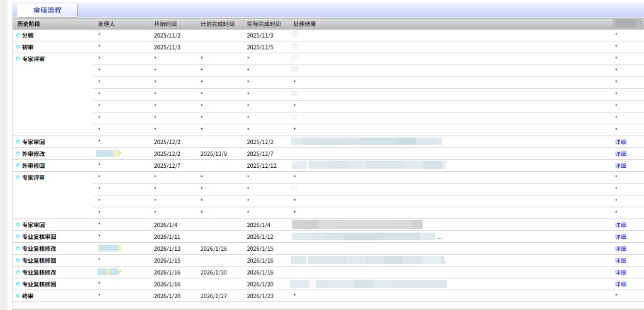The width and height of the screenshot is (644, 310).
Task: Switch to the 审稿流程 tab
Action: pyautogui.click(x=47, y=10)
